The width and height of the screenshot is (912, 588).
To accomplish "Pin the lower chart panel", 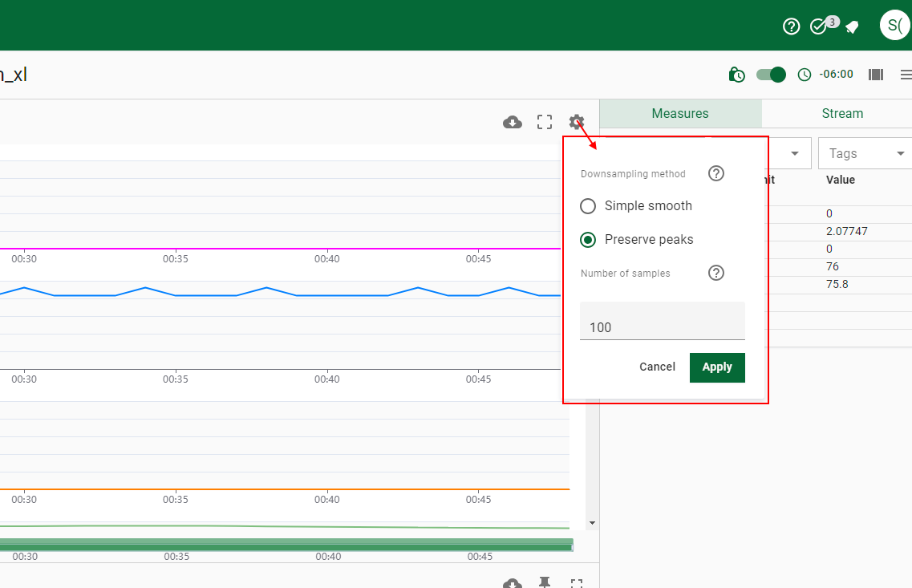I will coord(545,582).
